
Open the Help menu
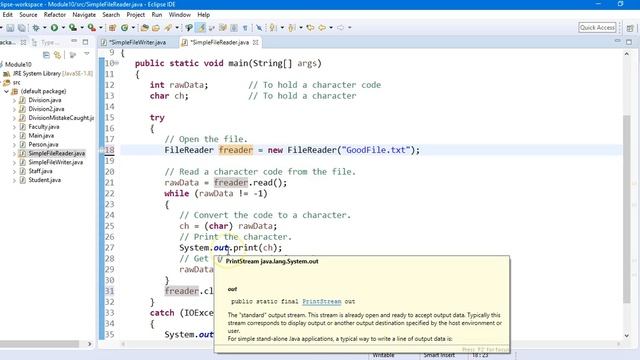tap(203, 15)
